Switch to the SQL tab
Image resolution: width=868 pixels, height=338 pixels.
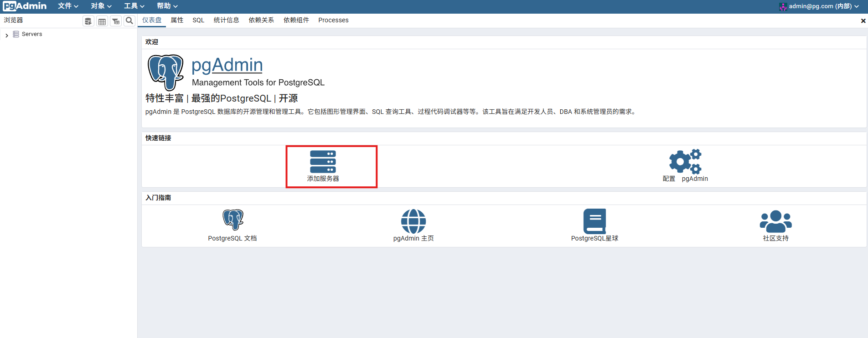click(x=198, y=20)
